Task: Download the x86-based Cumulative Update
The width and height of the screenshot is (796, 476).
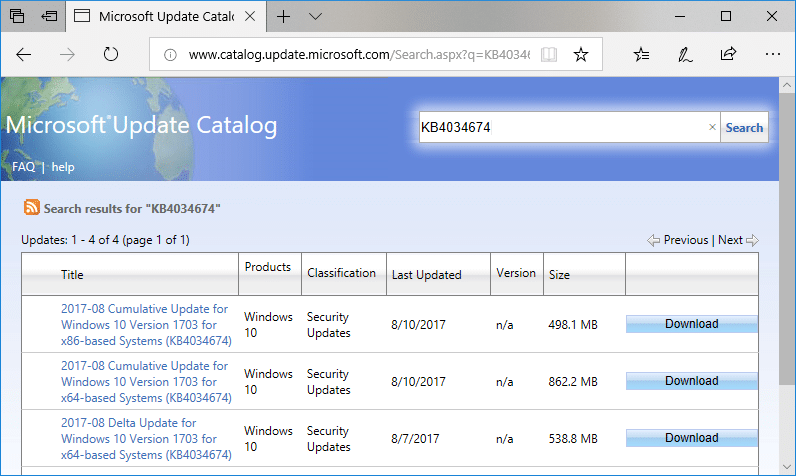Action: (x=691, y=324)
